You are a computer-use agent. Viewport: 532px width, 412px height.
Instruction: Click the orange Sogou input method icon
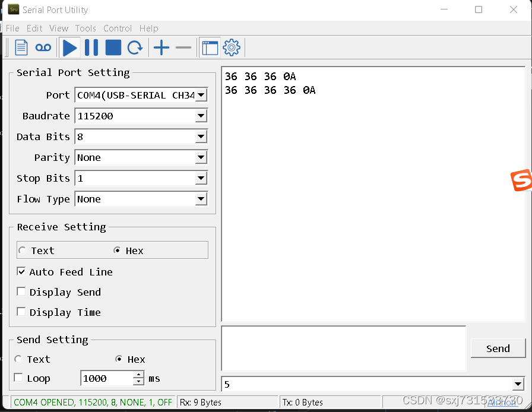tap(521, 180)
